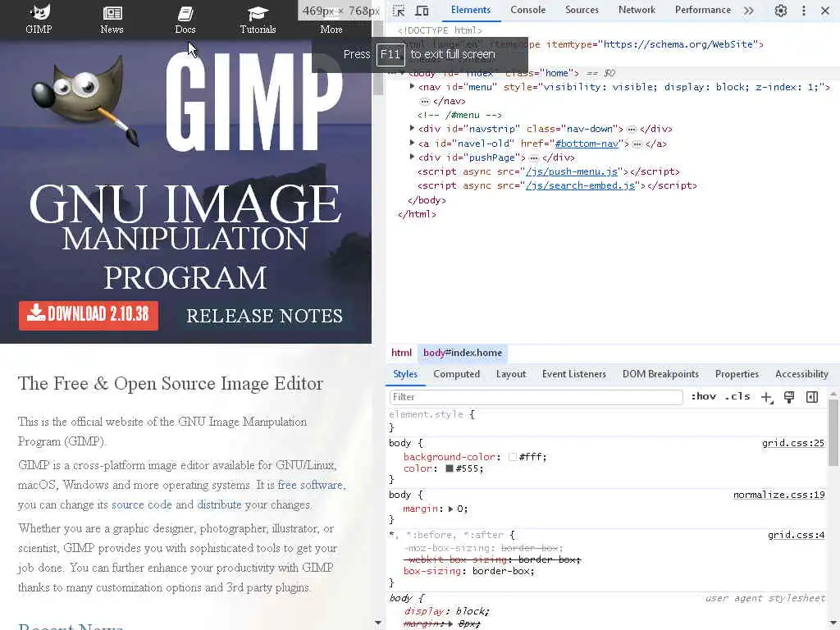This screenshot has width=840, height=630.
Task: Click the Wilber mascot logo image
Action: [x=84, y=101]
